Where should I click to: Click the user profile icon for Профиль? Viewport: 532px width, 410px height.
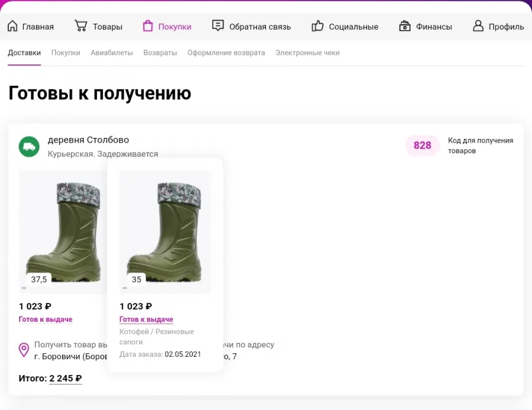pyautogui.click(x=478, y=26)
